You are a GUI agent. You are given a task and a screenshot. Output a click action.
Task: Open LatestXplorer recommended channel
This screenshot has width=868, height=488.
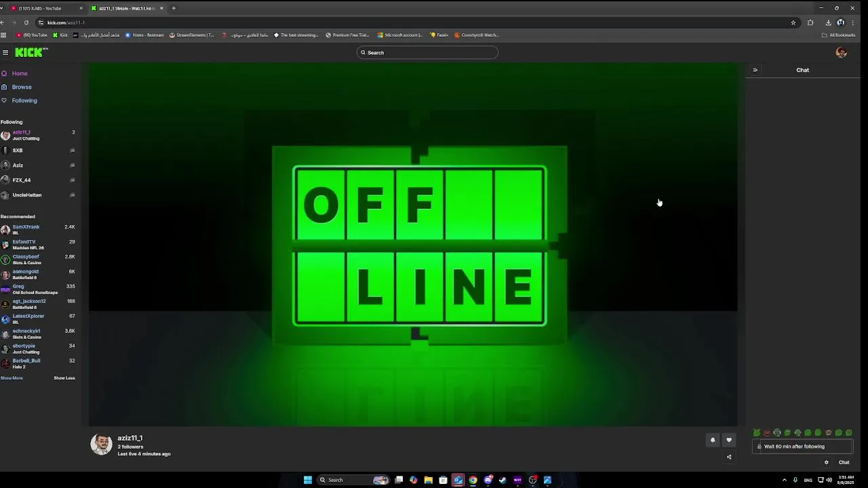coord(38,319)
